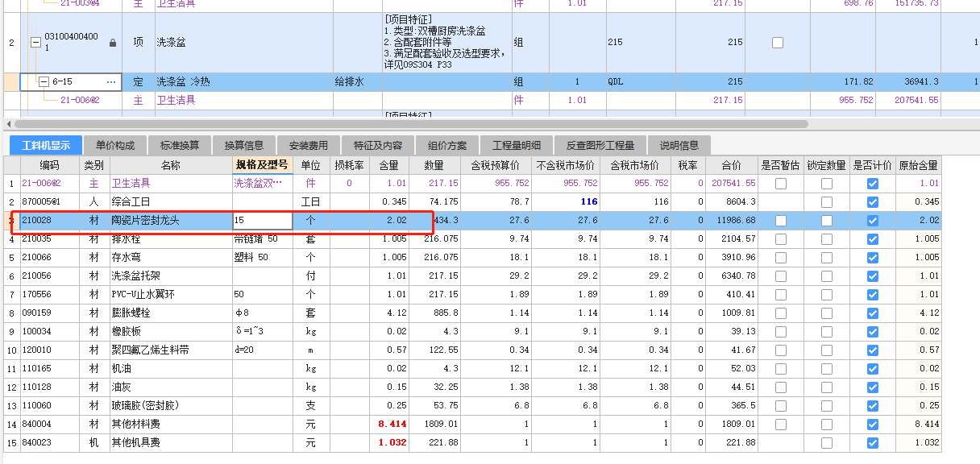Click the 类别 column header
Screen dimensions: 980x464
(x=93, y=165)
